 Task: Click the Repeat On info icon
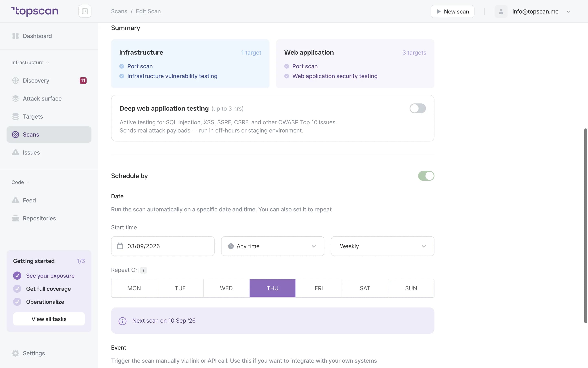144,270
